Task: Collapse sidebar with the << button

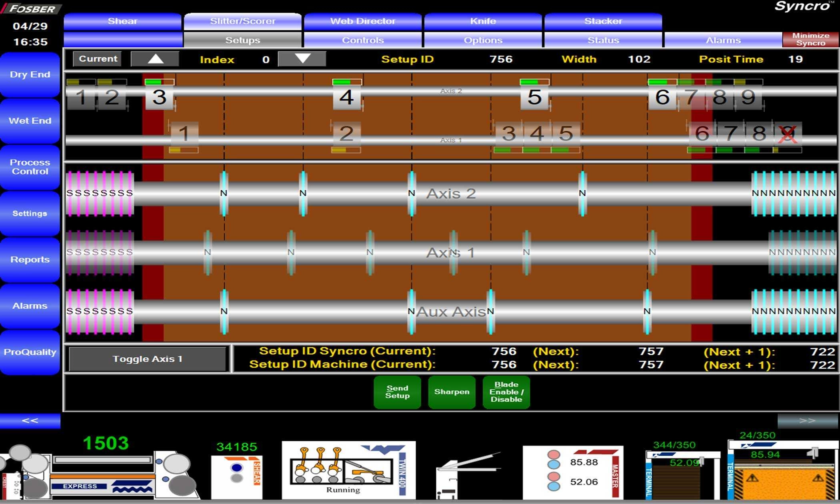Action: point(30,420)
